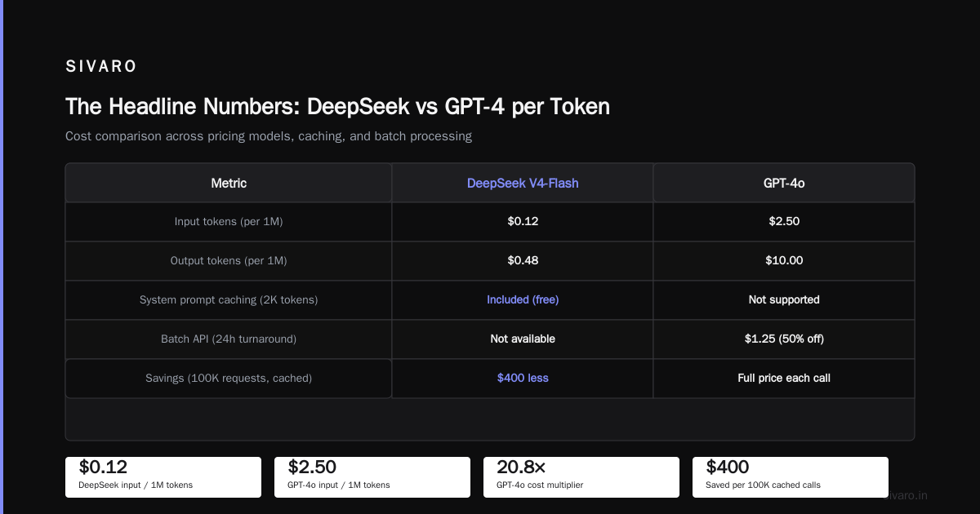Click 'System prompt caching (2K tokens)' row label
This screenshot has width=980, height=514.
(x=229, y=299)
